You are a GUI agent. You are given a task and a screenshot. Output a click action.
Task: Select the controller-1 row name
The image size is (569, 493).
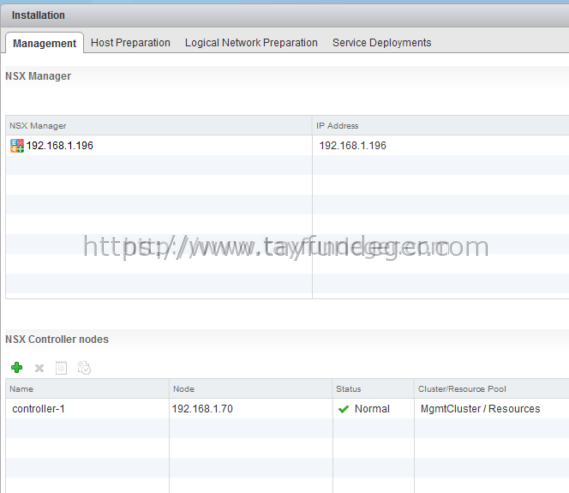pos(38,409)
